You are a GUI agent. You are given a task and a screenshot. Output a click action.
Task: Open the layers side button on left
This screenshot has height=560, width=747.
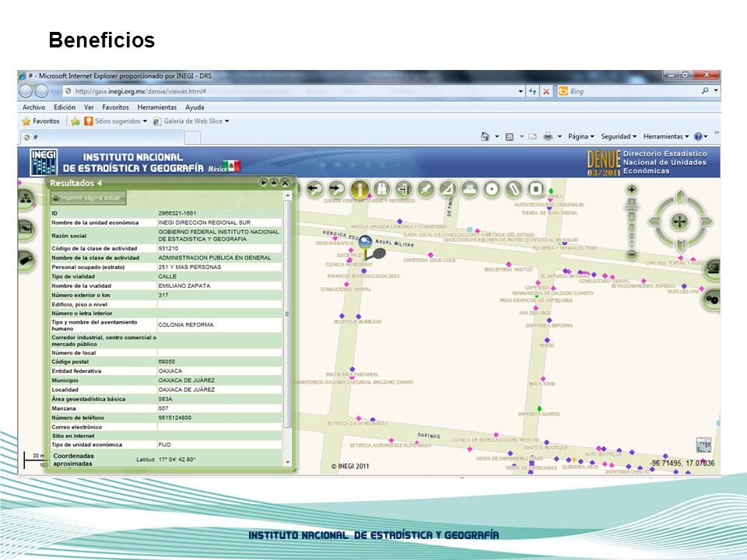[x=26, y=229]
